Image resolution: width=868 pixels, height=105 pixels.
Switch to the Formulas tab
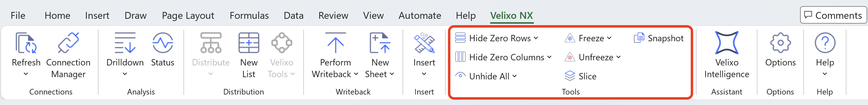(x=249, y=15)
